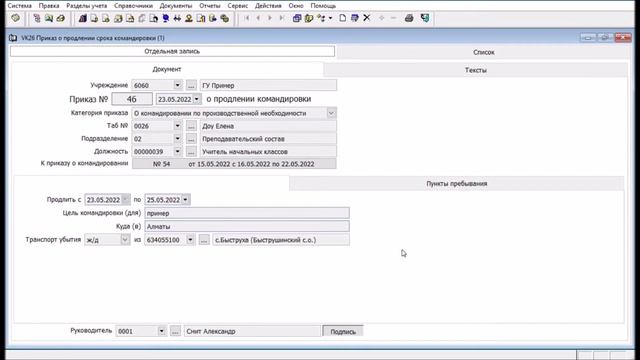This screenshot has height=360, width=640.
Task: Open order date 23.05.2022 dropdown beside Приказ №
Action: click(x=196, y=99)
